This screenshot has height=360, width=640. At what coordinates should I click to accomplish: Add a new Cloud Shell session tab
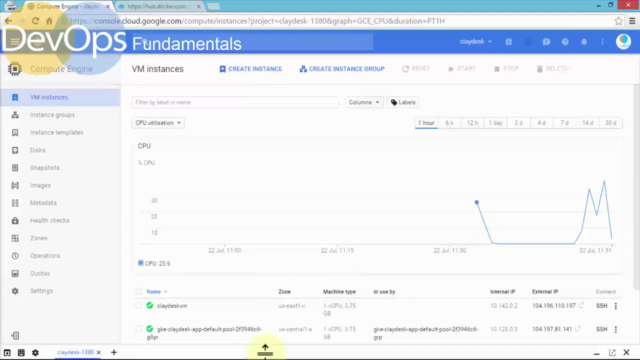click(114, 352)
